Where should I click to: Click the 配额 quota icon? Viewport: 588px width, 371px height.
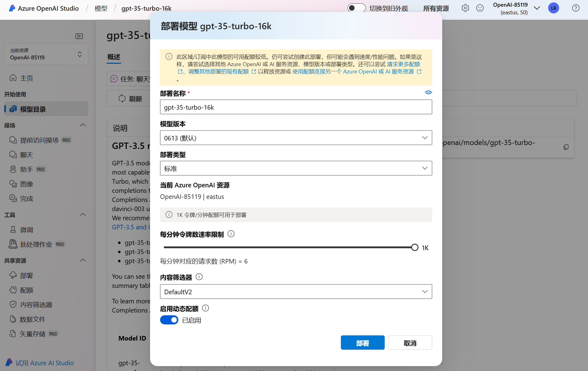pyautogui.click(x=13, y=290)
